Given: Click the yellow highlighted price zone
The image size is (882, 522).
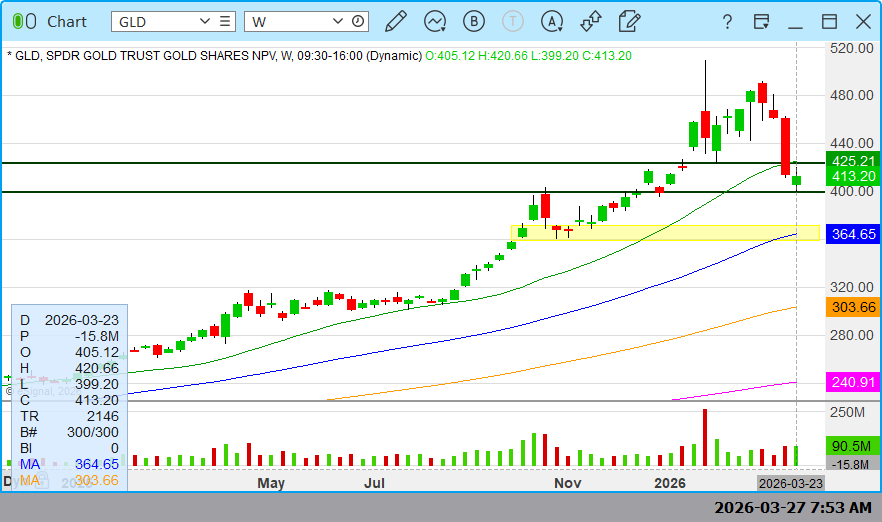Looking at the screenshot, I should pos(665,233).
